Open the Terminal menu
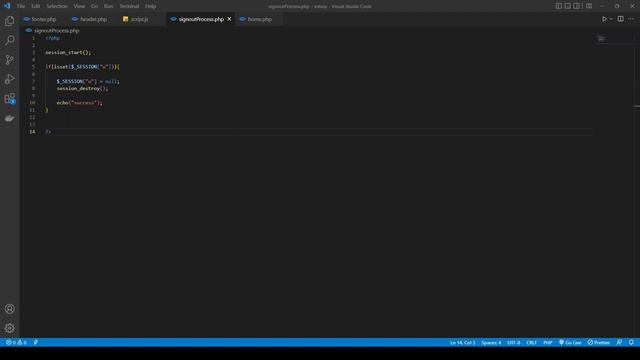Image resolution: width=640 pixels, height=360 pixels. [x=129, y=6]
